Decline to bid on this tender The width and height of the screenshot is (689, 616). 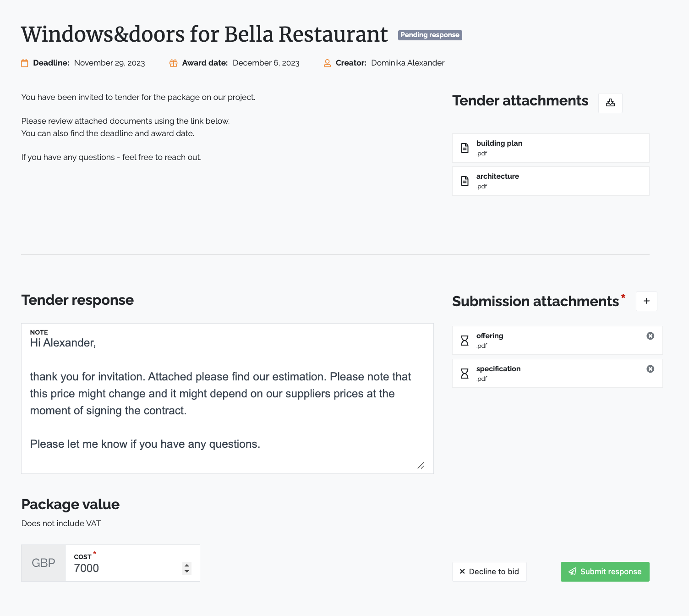pos(489,572)
